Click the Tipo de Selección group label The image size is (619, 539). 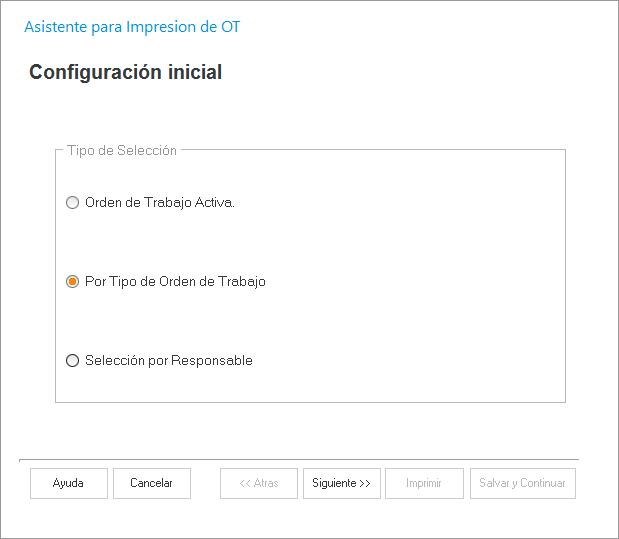coord(122,151)
